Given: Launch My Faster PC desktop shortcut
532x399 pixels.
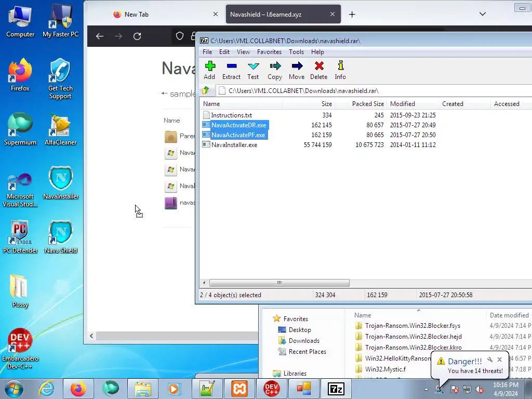Looking at the screenshot, I should (x=60, y=22).
